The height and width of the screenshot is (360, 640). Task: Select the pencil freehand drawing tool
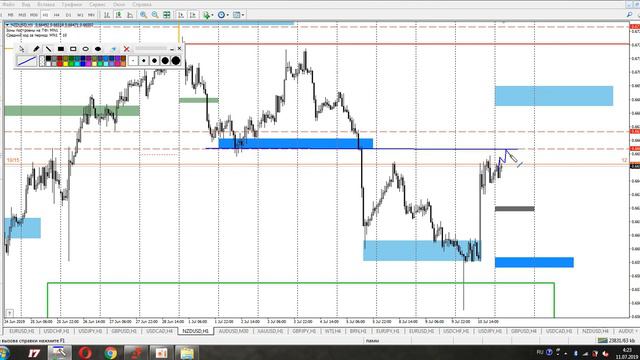[36, 49]
